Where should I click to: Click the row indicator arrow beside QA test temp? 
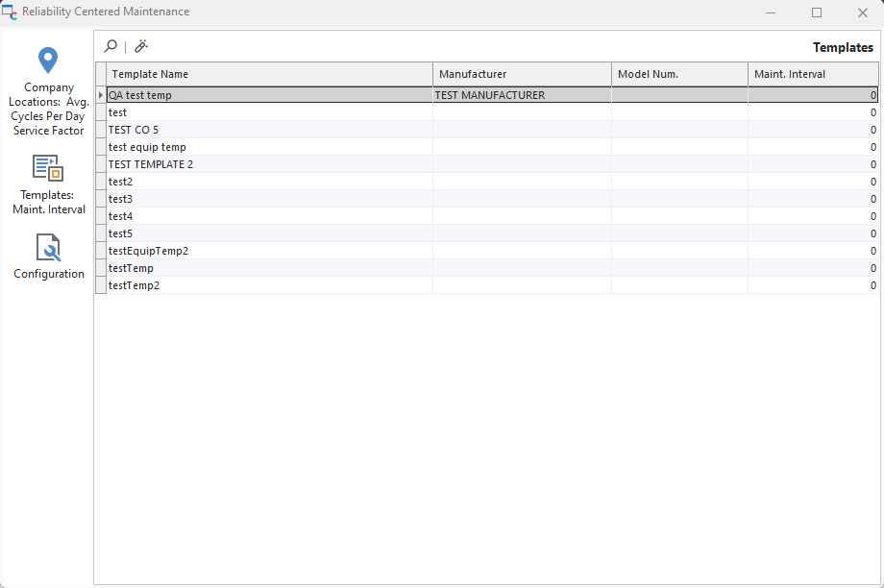[x=100, y=95]
